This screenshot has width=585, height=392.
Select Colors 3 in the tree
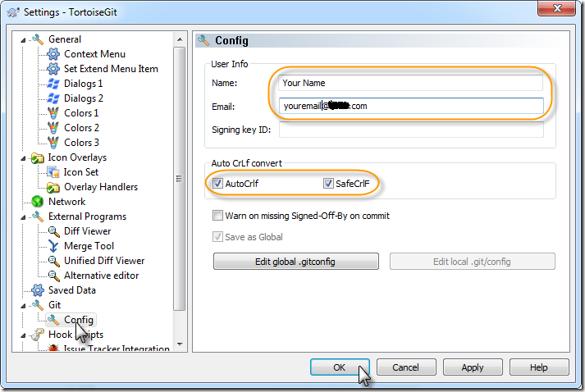click(x=81, y=143)
